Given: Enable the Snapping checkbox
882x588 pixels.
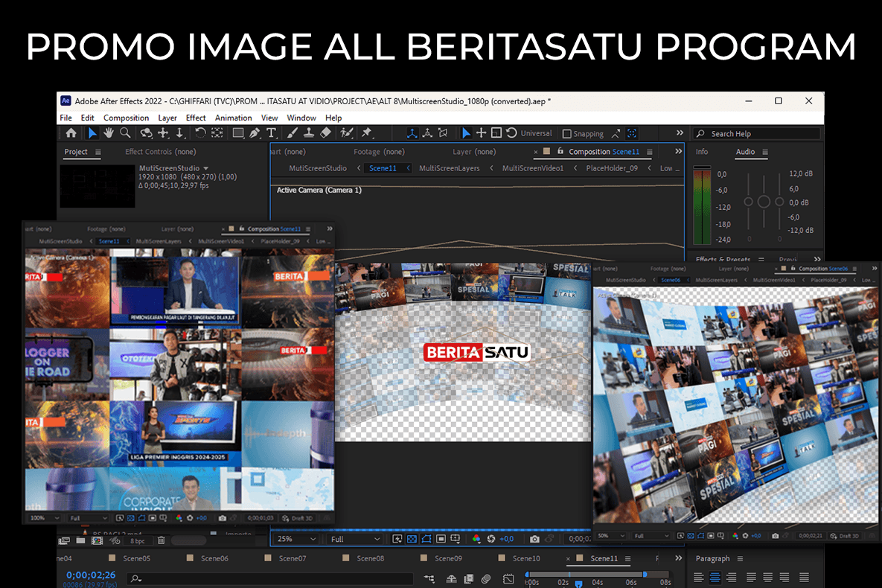Looking at the screenshot, I should (x=567, y=134).
